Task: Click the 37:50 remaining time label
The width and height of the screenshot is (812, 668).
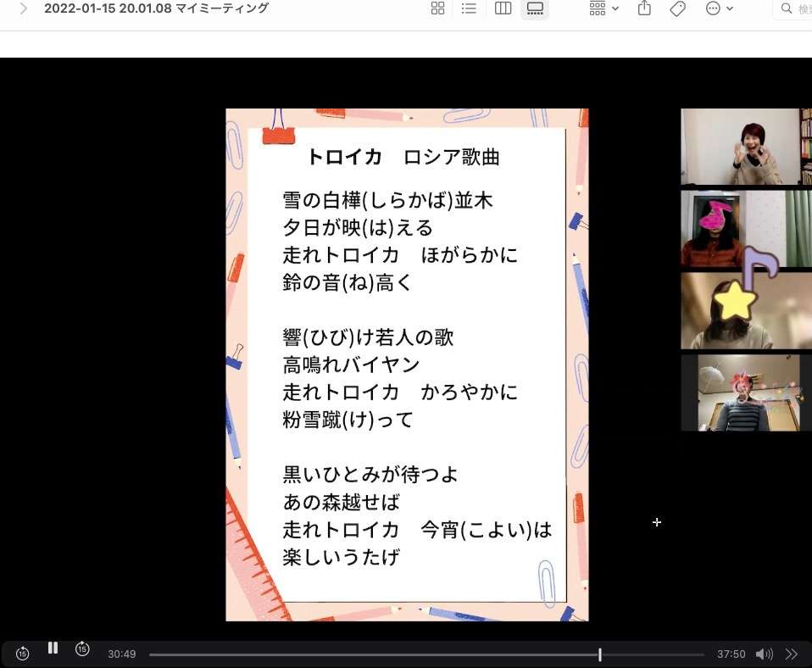Action: [x=731, y=654]
